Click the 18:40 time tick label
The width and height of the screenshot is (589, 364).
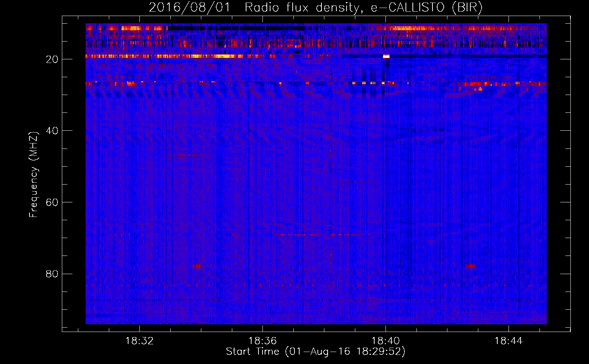tap(386, 341)
